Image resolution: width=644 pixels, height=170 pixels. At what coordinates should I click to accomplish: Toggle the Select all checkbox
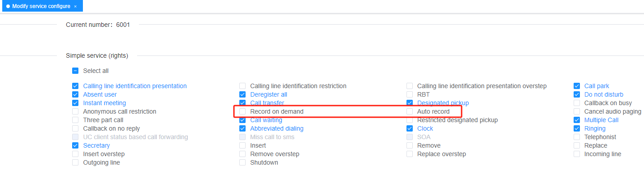point(75,71)
